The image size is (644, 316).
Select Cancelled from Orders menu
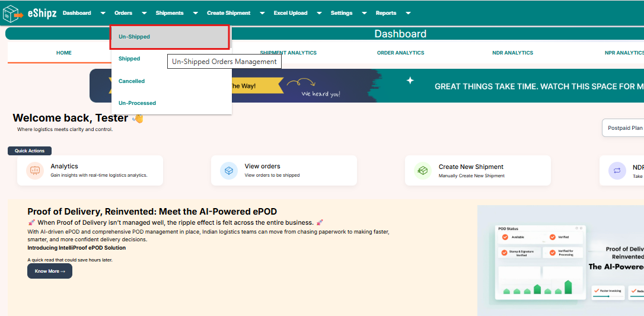171,81
